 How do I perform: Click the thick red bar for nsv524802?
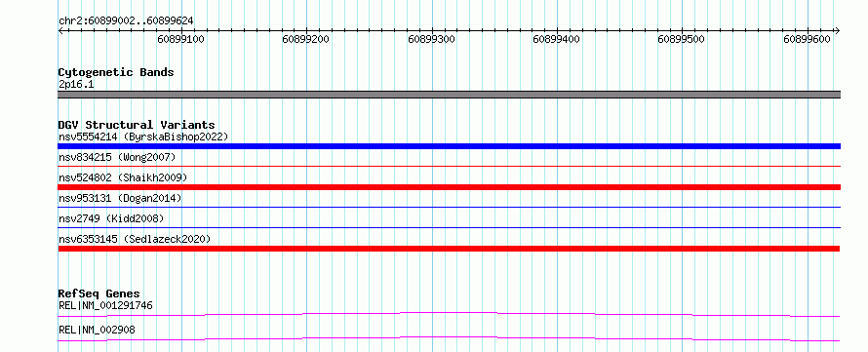449,187
